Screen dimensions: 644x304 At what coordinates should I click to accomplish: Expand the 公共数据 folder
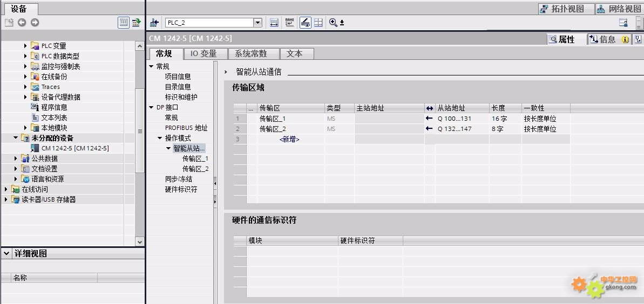pyautogui.click(x=16, y=159)
